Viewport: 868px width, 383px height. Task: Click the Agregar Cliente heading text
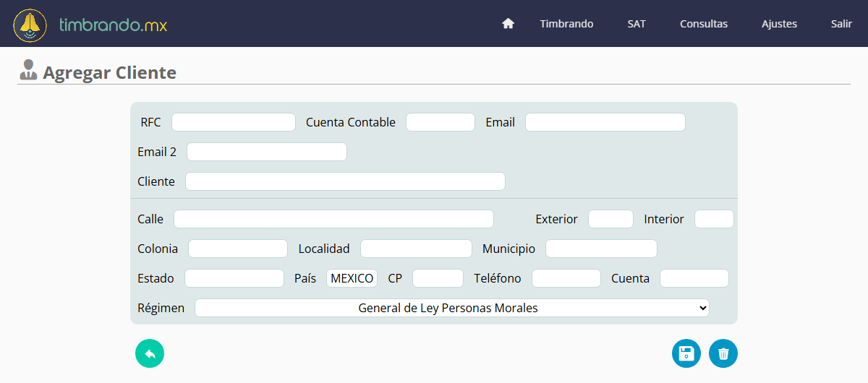109,72
